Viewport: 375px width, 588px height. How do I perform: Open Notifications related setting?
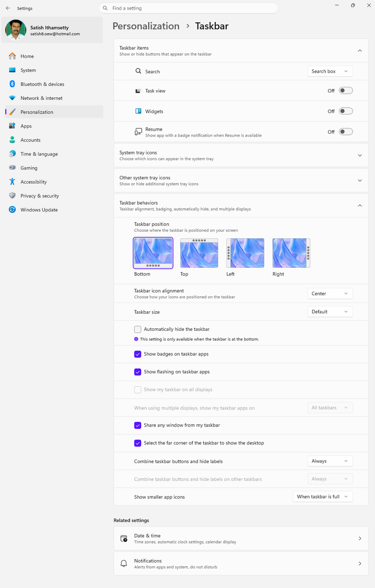coord(241,563)
